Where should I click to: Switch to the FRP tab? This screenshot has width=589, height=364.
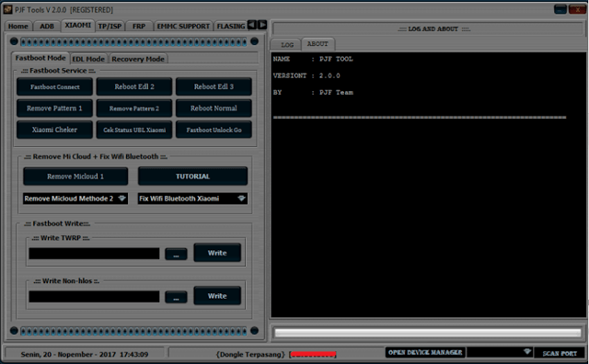coord(139,27)
